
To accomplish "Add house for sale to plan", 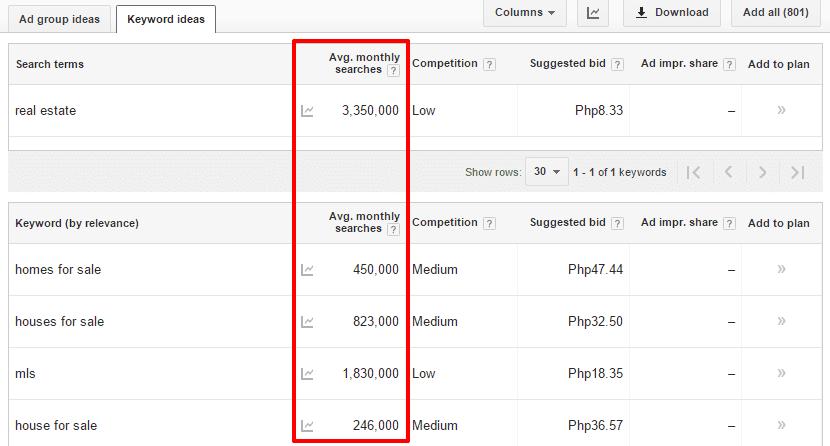I will tap(781, 425).
